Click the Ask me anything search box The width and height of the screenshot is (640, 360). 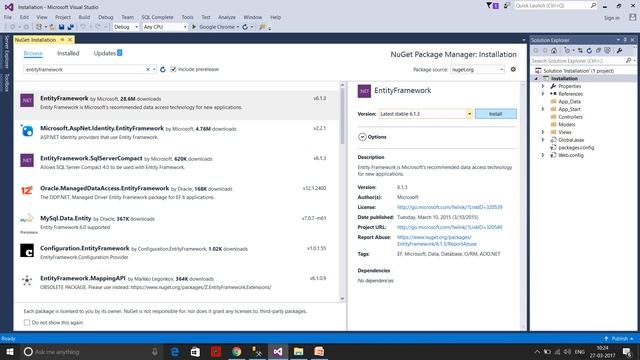pyautogui.click(x=91, y=351)
